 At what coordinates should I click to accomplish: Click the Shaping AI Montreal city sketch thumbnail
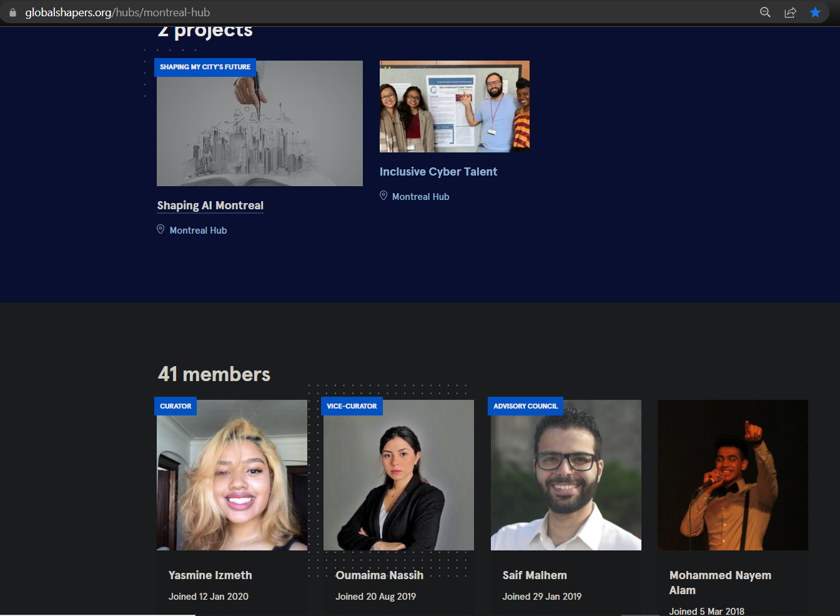coord(260,123)
